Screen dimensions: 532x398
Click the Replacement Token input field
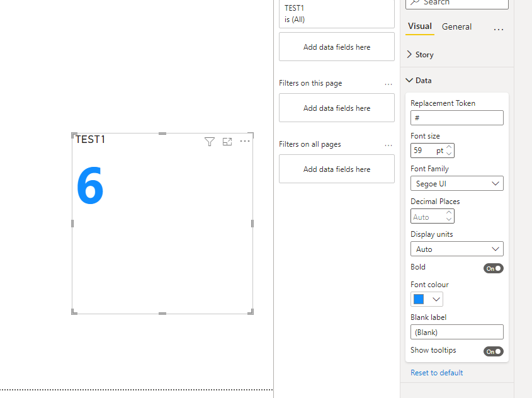click(456, 118)
